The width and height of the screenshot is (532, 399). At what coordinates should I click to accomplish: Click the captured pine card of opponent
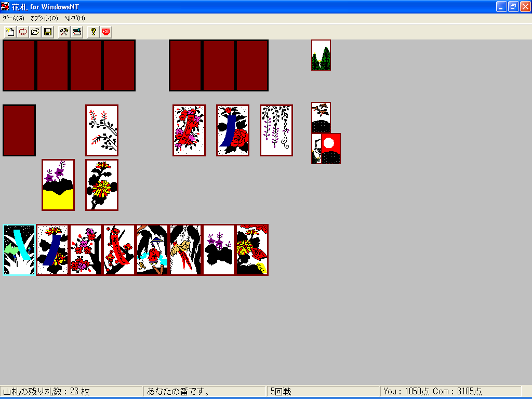click(x=321, y=55)
